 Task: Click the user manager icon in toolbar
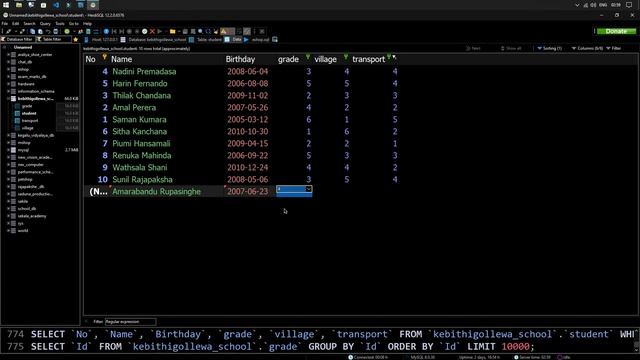tap(80, 31)
